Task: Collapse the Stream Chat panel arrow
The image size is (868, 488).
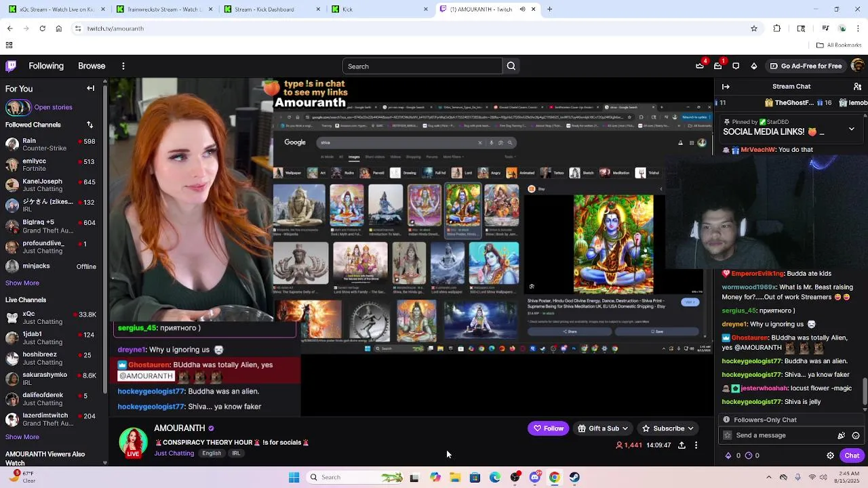Action: pyautogui.click(x=726, y=87)
